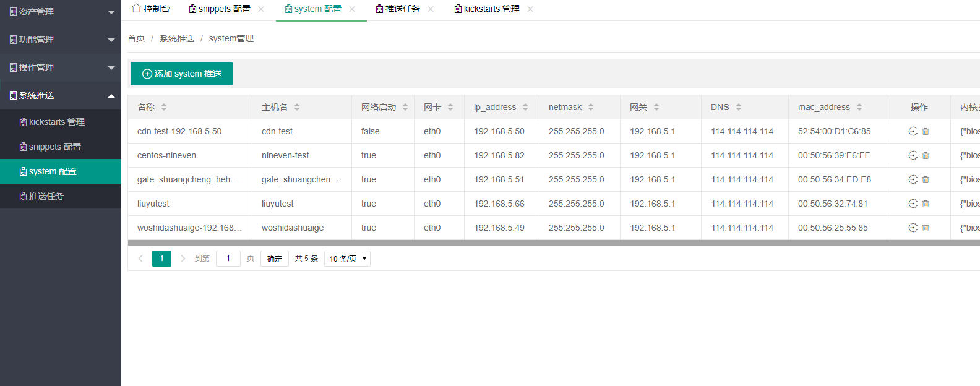The image size is (980, 386).
Task: Close the snippets 配置 tab
Action: [261, 9]
